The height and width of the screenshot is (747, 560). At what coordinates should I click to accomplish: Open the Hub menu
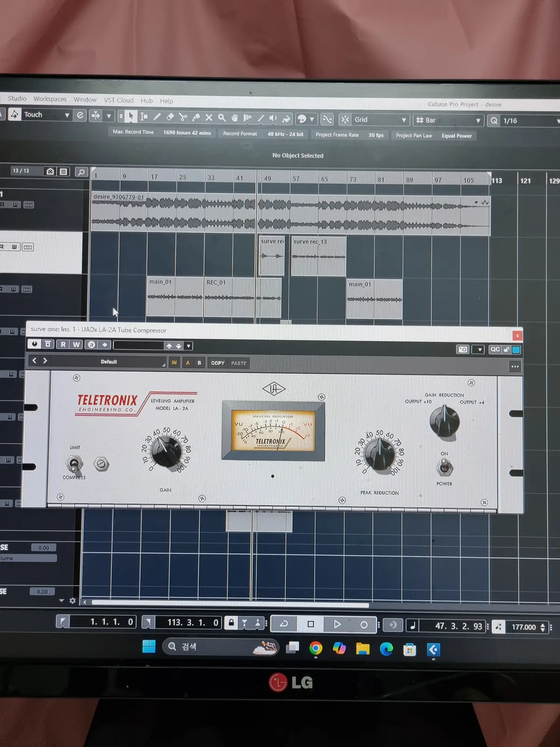coord(147,100)
